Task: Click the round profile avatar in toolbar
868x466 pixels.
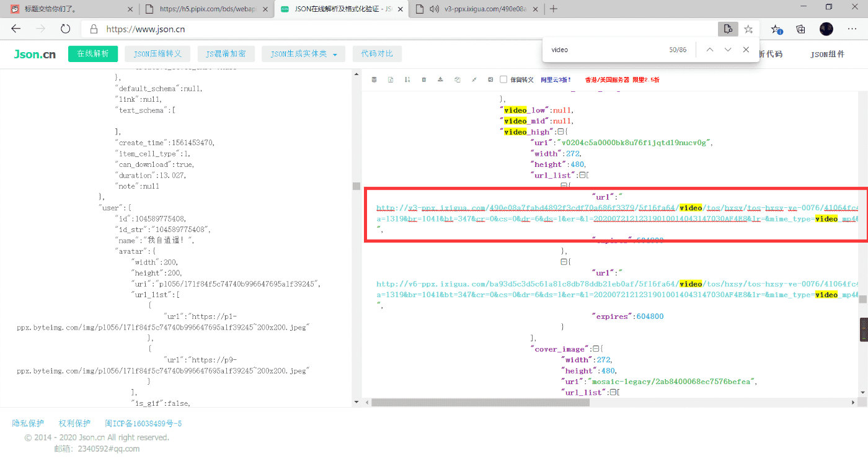Action: (x=826, y=29)
